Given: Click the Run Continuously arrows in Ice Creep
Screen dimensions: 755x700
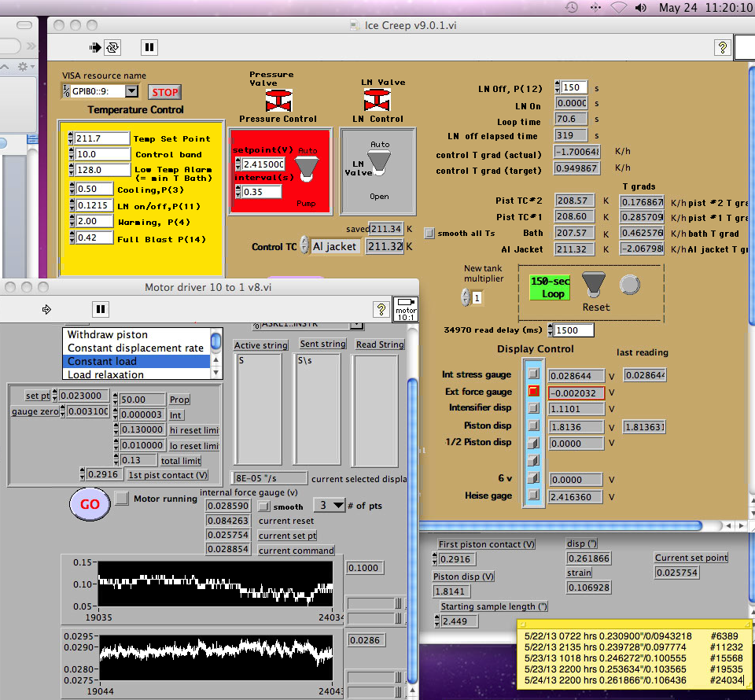Looking at the screenshot, I should (x=112, y=47).
